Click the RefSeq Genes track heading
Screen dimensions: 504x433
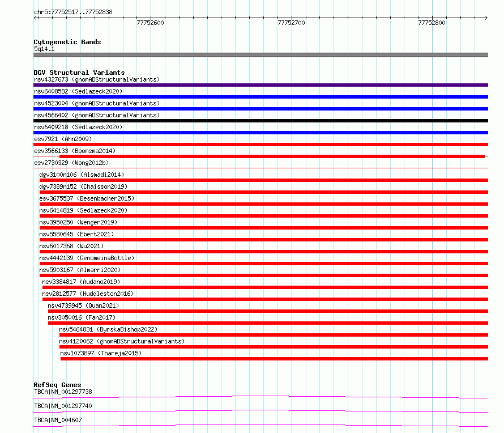coord(57,385)
